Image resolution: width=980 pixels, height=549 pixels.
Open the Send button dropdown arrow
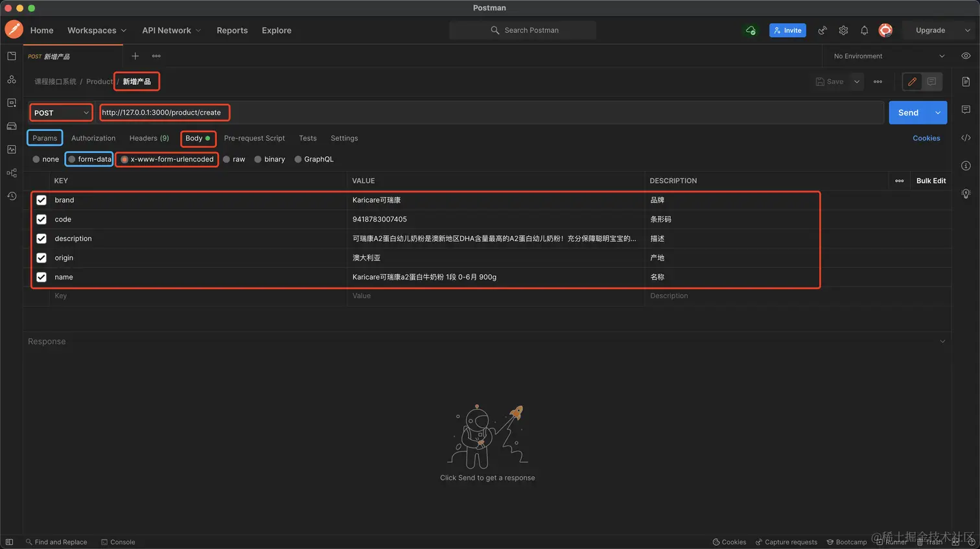[x=938, y=113]
